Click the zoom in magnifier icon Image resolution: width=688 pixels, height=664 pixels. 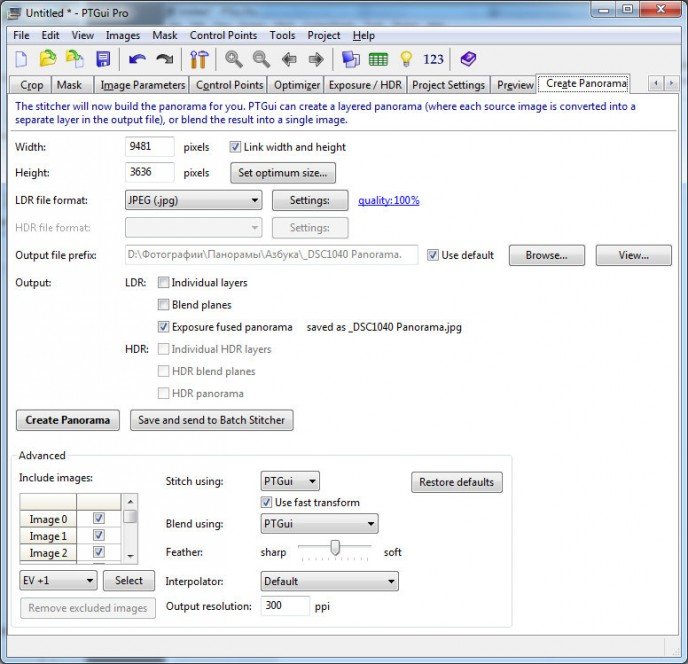click(x=233, y=59)
